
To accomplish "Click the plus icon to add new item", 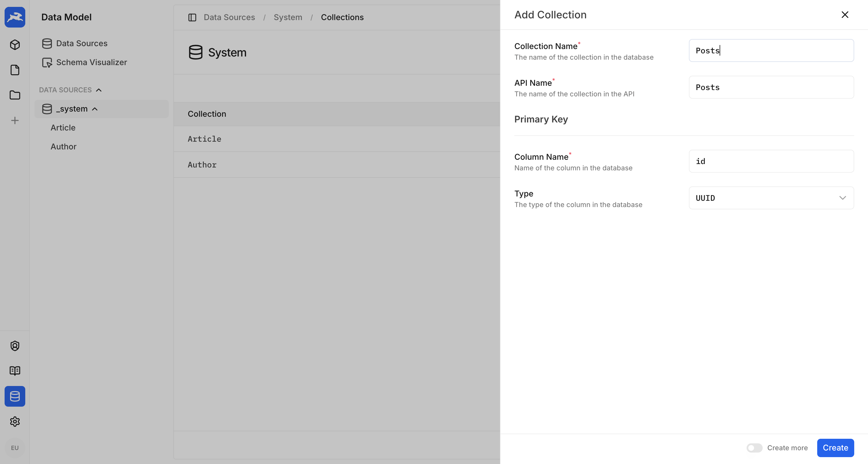I will pyautogui.click(x=15, y=120).
